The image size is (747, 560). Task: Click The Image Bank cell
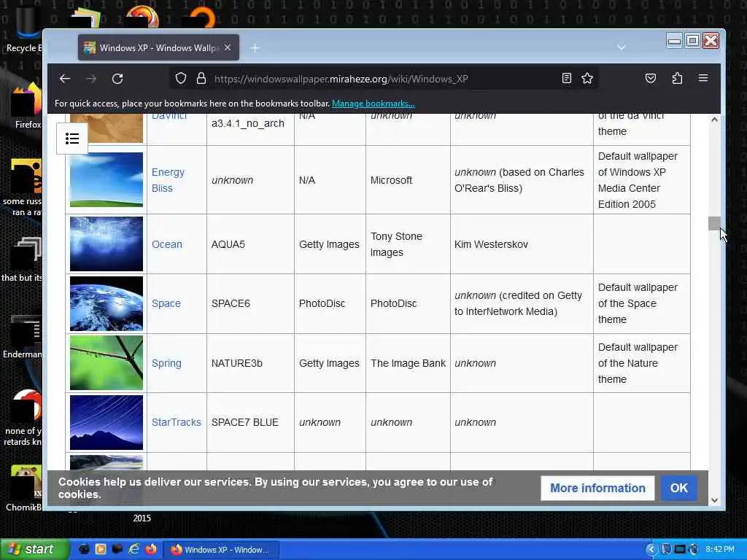tap(409, 363)
